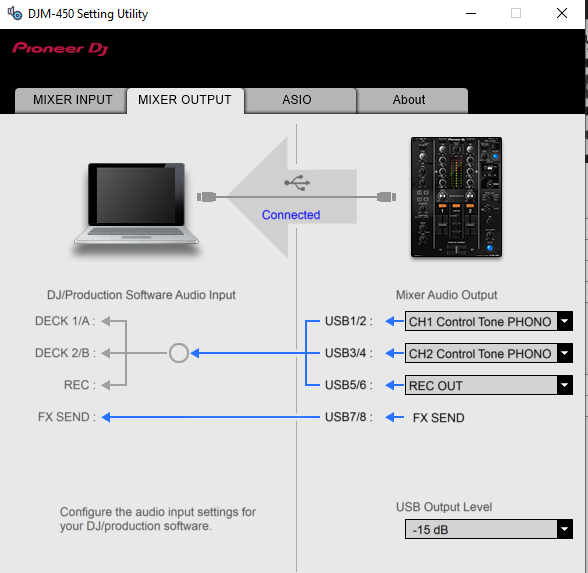This screenshot has height=573, width=588.
Task: Click the USB plug connector near the laptop
Action: point(207,197)
